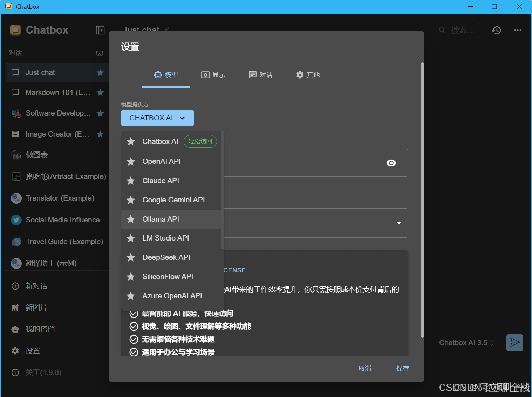Select Google Gemini API provider
532x397 pixels.
click(x=171, y=200)
